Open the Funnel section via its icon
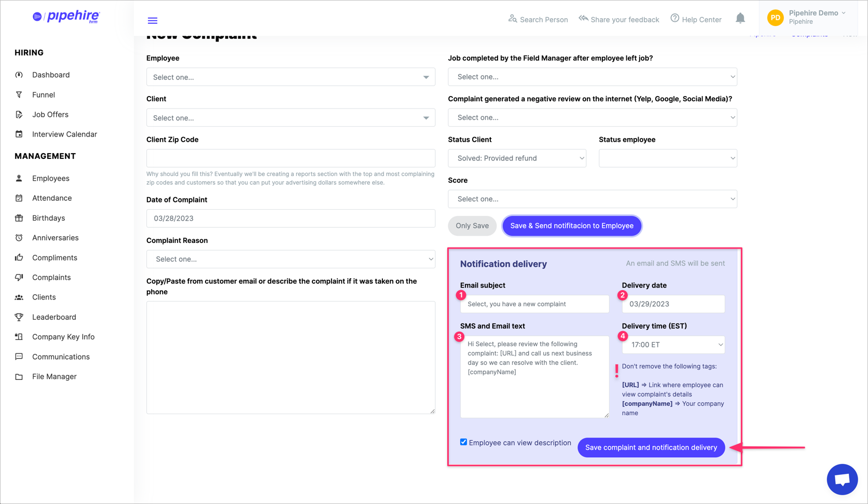The image size is (868, 504). point(19,94)
